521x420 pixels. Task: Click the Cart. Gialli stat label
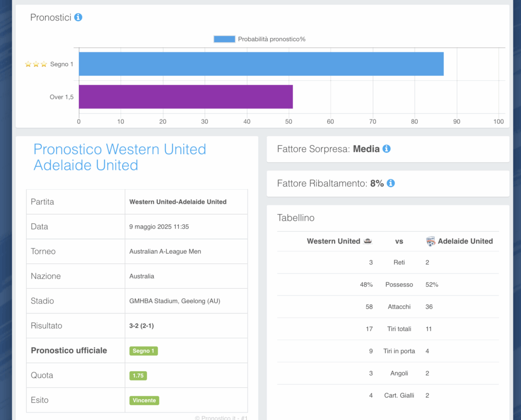point(399,396)
